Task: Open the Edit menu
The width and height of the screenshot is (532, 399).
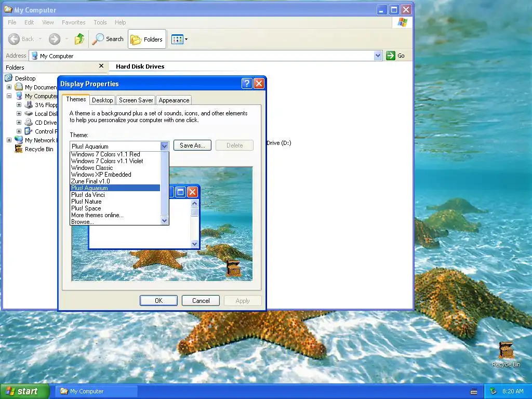Action: pos(29,22)
